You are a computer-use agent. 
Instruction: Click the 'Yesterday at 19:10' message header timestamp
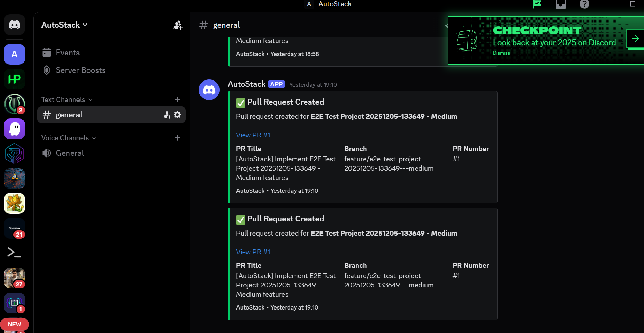pos(313,85)
